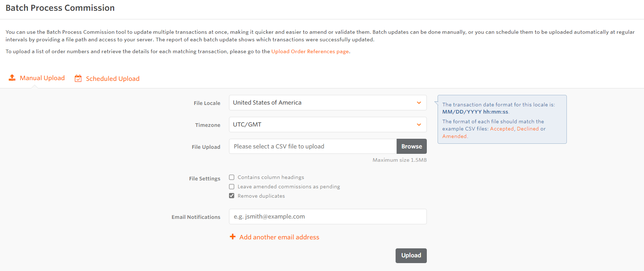This screenshot has height=271, width=644.
Task: Enable the Contains column headings checkbox
Action: pyautogui.click(x=232, y=177)
